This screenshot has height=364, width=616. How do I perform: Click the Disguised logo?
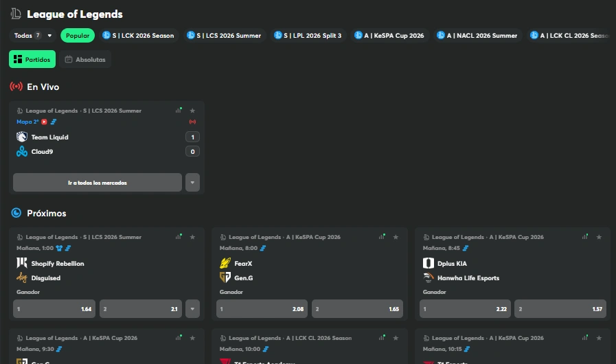tap(22, 277)
